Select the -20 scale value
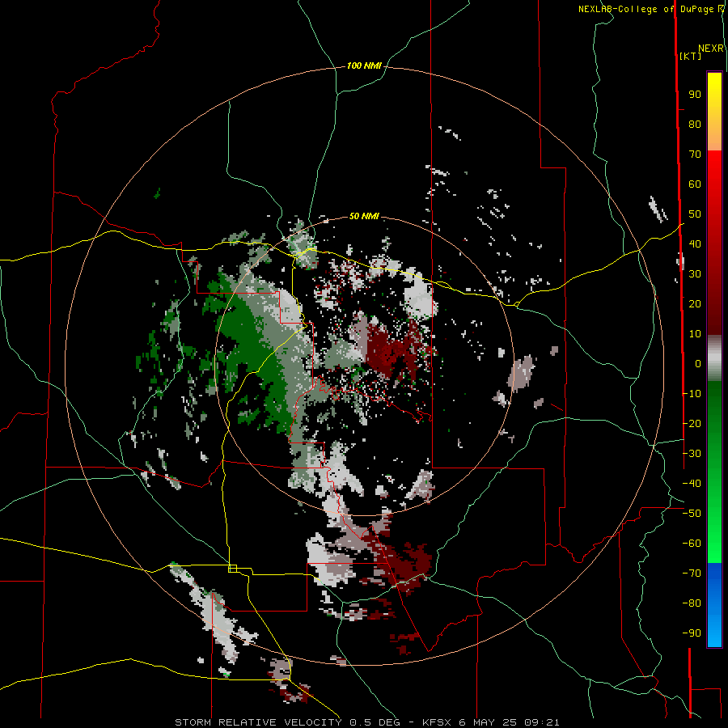Image resolution: width=728 pixels, height=728 pixels. tap(692, 424)
